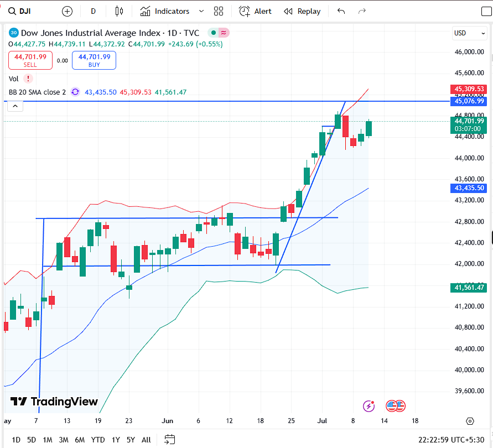Undo the last chart action
Screen dimensions: 493x448
click(341, 11)
